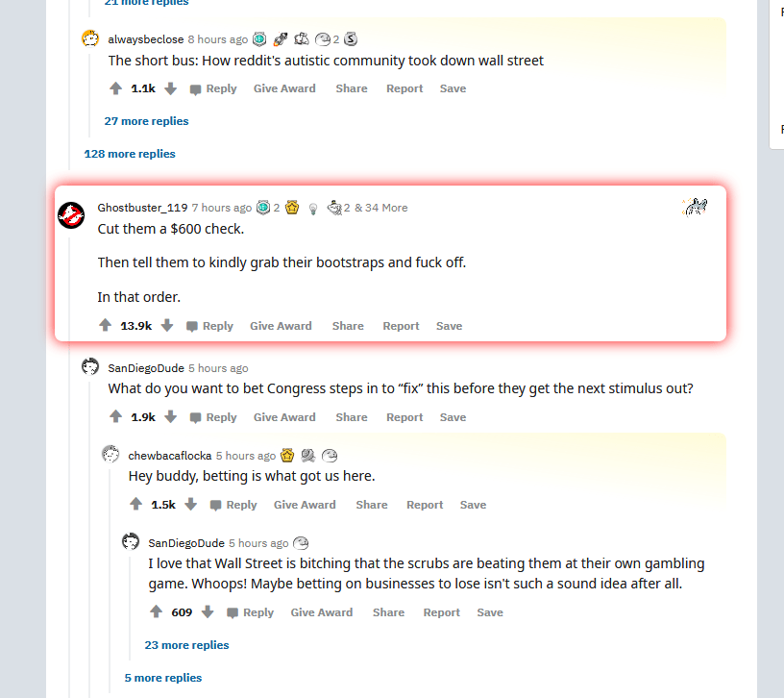Open alwaysbeclose's user avatar
The image size is (784, 698).
pos(90,38)
